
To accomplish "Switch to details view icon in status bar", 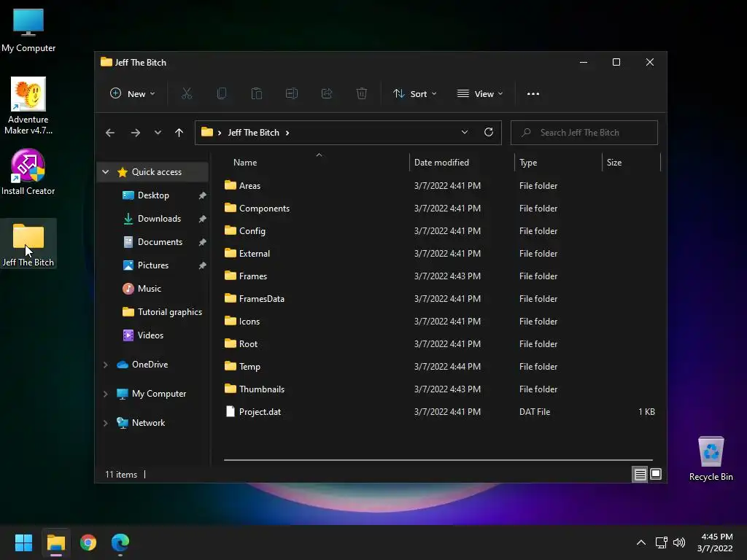I will point(640,474).
